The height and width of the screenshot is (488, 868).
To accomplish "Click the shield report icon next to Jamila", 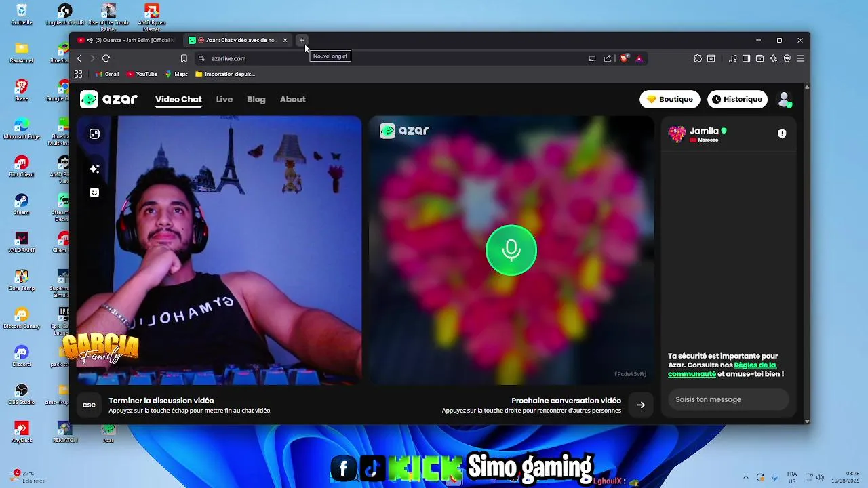I will 782,134.
